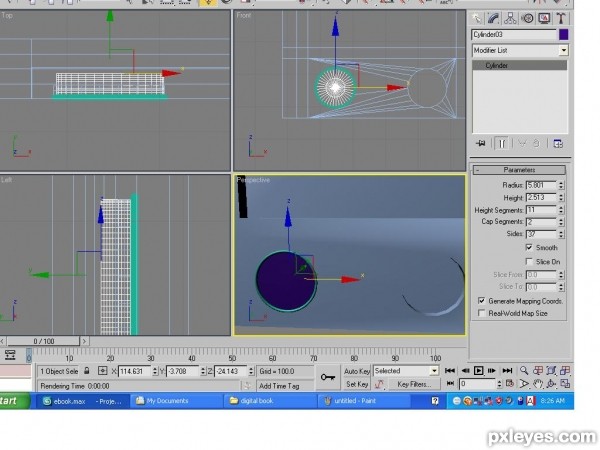
Task: Open the Display command panel tab
Action: click(x=544, y=18)
